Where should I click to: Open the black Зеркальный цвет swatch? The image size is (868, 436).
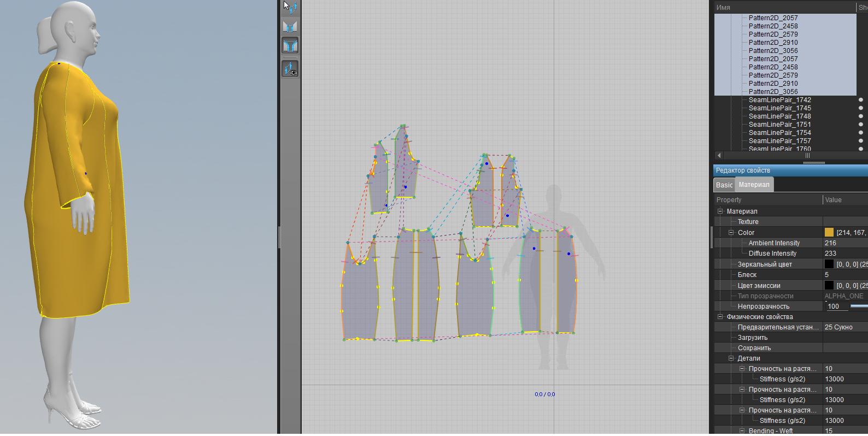(829, 264)
